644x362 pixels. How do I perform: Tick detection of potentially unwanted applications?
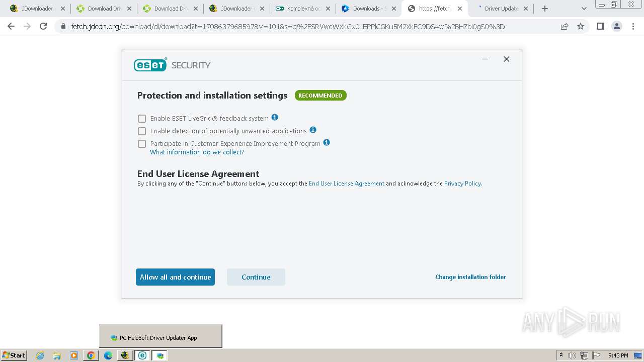(142, 131)
